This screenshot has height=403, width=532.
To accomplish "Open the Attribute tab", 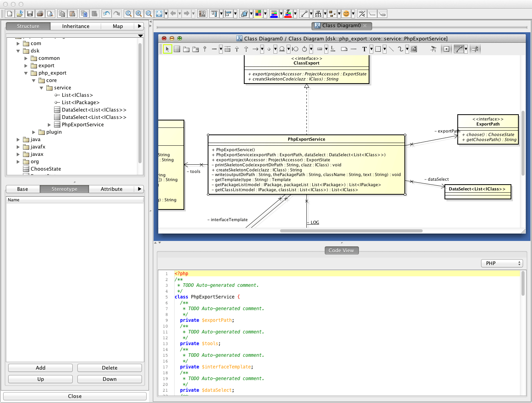I will click(111, 189).
